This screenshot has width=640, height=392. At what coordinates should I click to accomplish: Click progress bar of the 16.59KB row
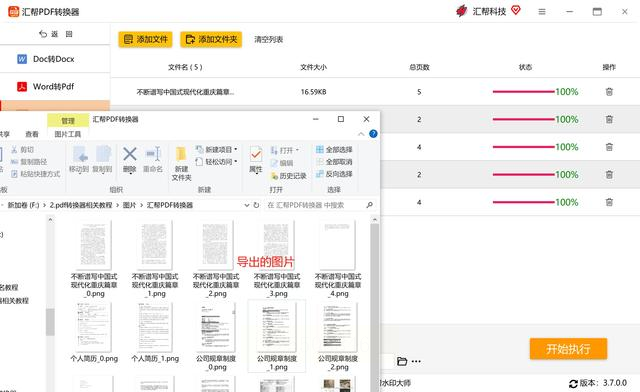(x=524, y=92)
